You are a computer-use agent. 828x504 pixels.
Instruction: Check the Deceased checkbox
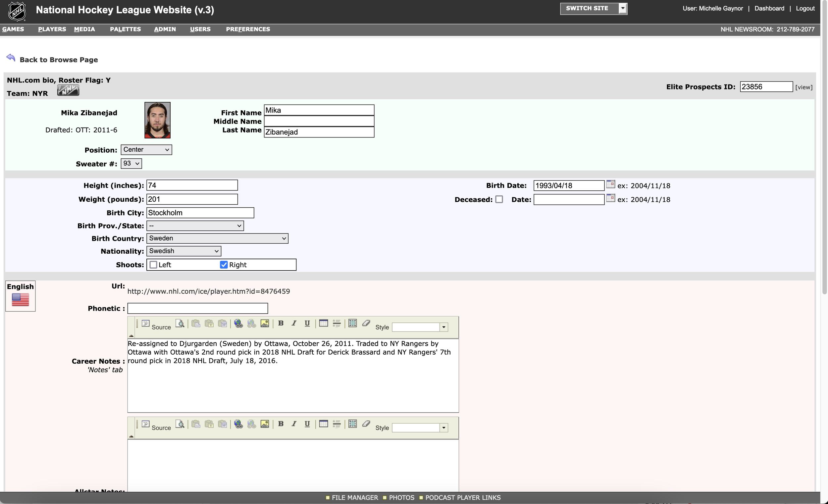(x=499, y=199)
